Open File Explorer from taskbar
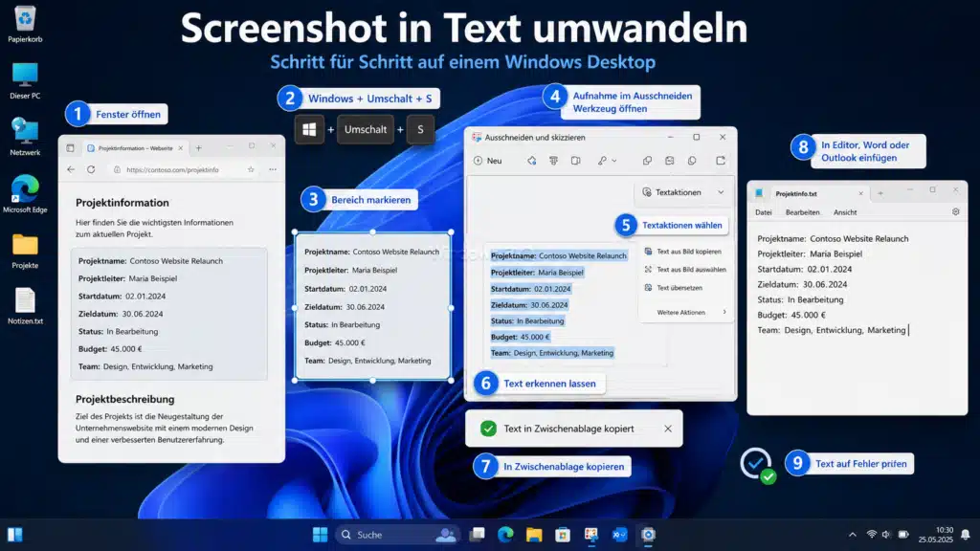Screen dimensions: 980x551 click(x=534, y=535)
